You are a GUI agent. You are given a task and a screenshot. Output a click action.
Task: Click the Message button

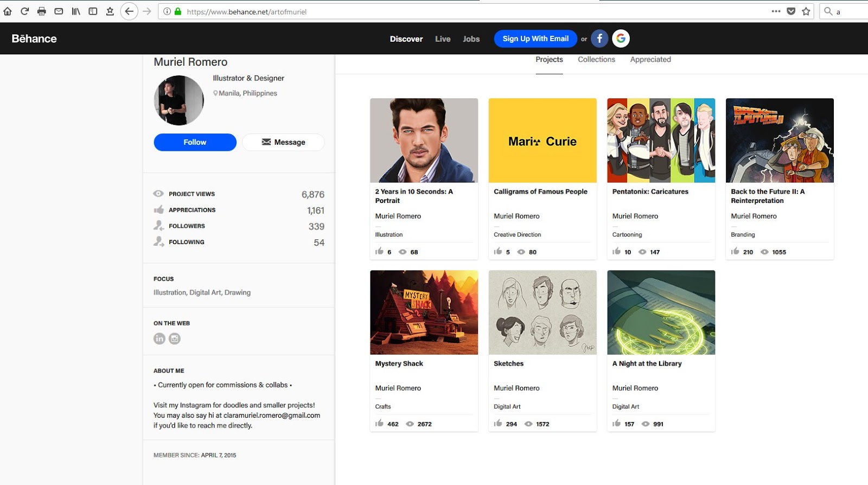[283, 142]
